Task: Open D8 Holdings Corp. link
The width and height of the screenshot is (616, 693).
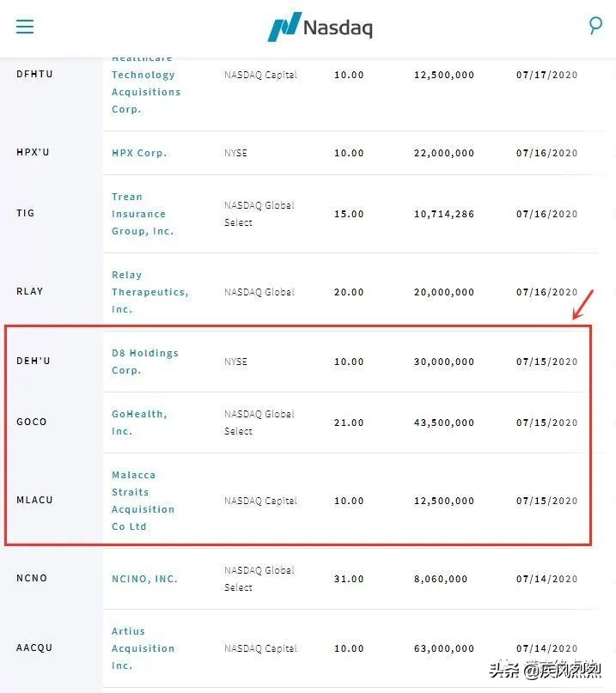Action: 144,362
